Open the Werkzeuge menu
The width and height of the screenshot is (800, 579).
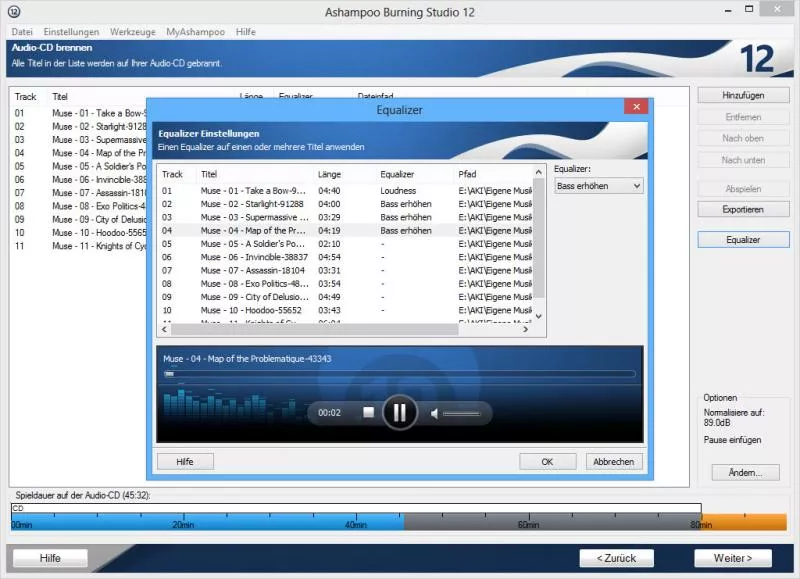[133, 32]
